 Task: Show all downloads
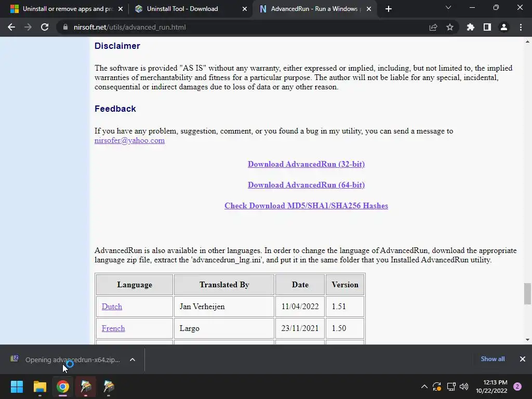click(493, 358)
